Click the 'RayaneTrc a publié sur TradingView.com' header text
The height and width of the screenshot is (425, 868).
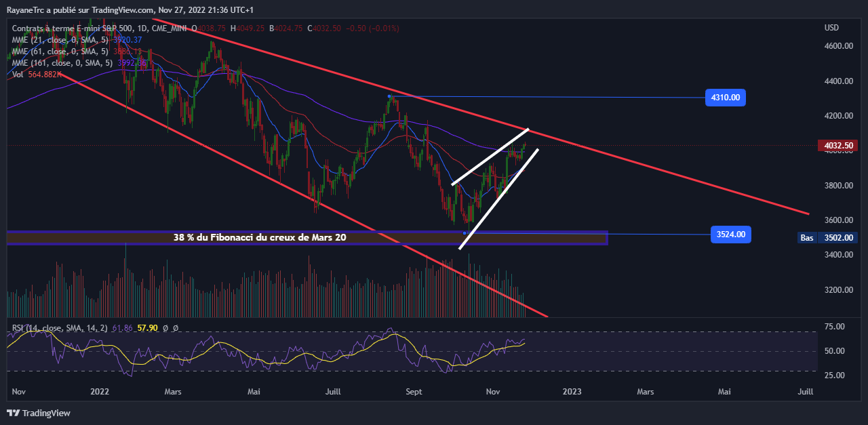(x=80, y=10)
